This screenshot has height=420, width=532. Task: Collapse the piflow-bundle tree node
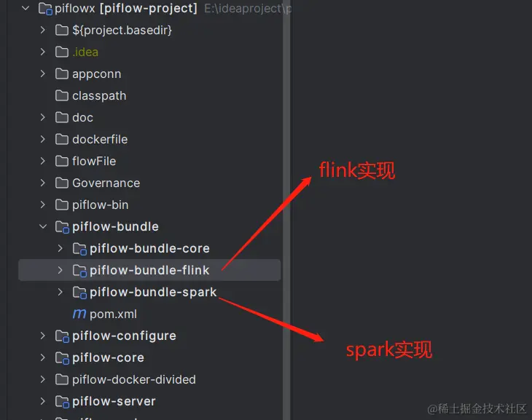(43, 226)
